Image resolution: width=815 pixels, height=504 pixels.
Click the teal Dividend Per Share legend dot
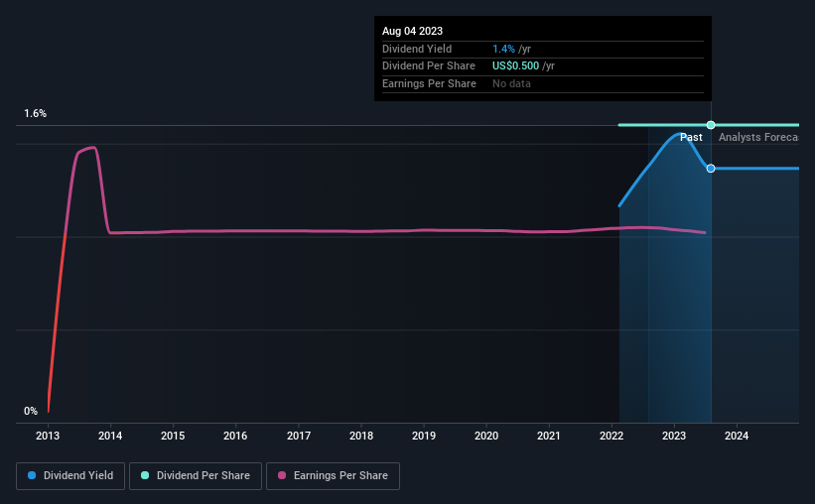[145, 475]
